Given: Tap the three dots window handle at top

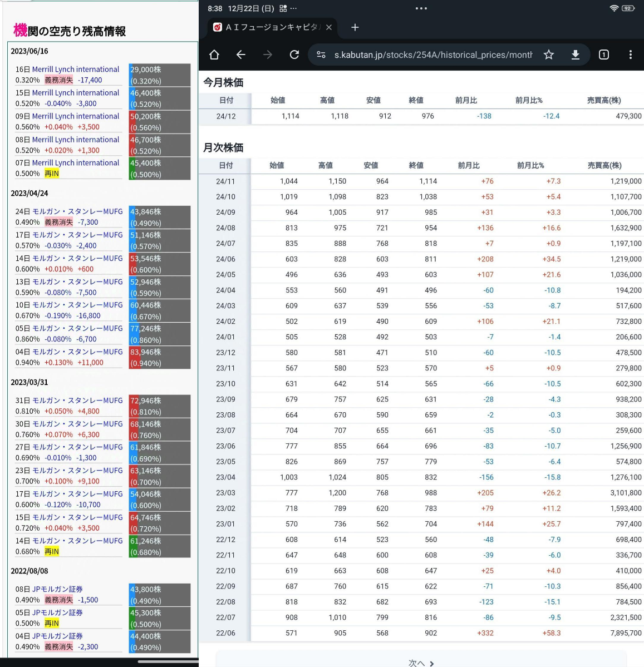Looking at the screenshot, I should point(421,8).
